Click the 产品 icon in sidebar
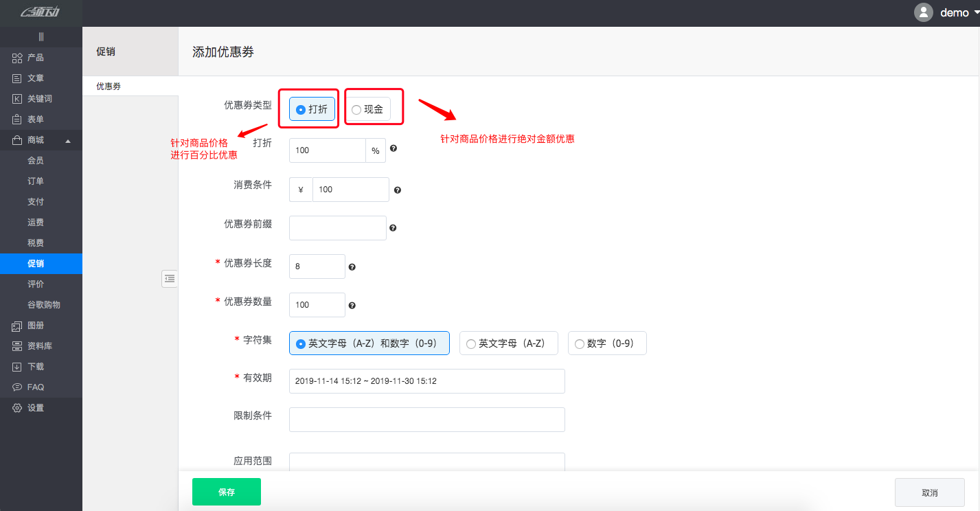This screenshot has width=980, height=511. click(x=17, y=58)
